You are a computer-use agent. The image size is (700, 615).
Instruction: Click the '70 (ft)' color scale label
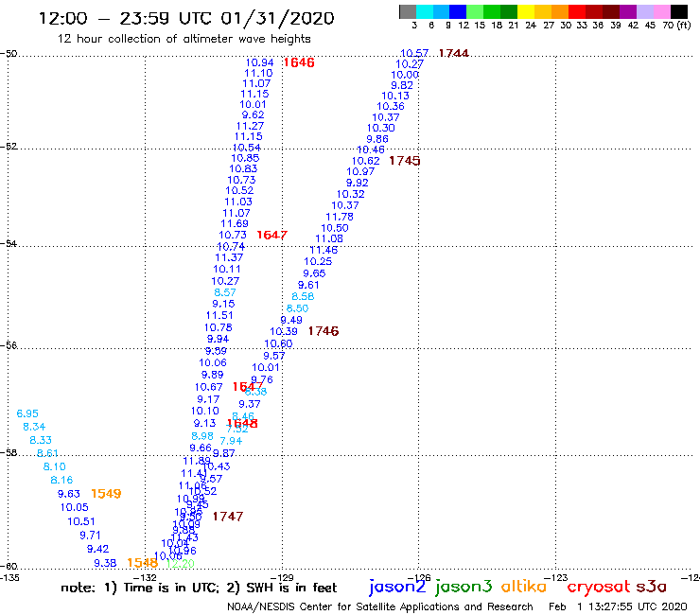[676, 26]
